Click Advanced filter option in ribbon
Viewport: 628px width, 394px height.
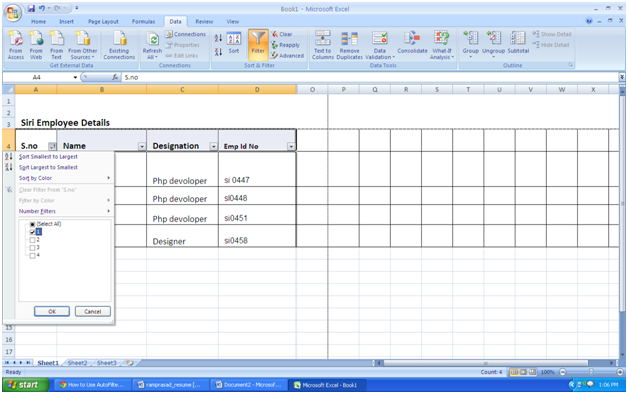coord(288,56)
